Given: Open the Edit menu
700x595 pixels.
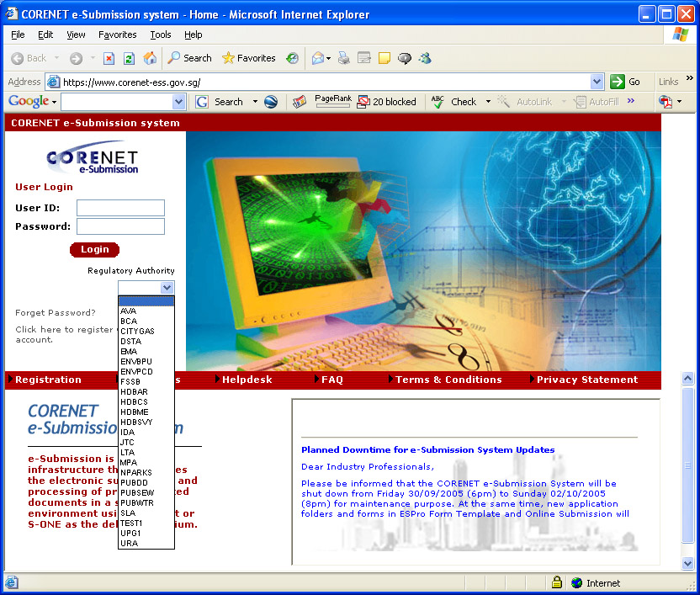Looking at the screenshot, I should [45, 35].
